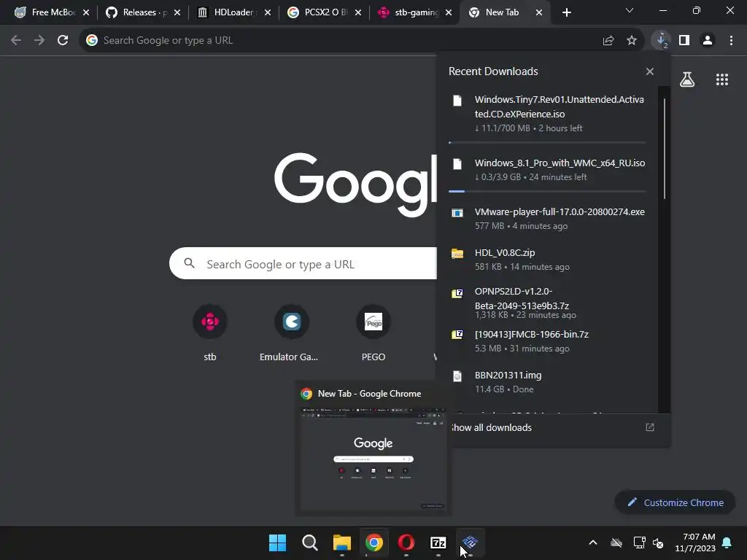Open the Emulator Ga... shortcut tile
The image size is (747, 560).
pyautogui.click(x=291, y=332)
